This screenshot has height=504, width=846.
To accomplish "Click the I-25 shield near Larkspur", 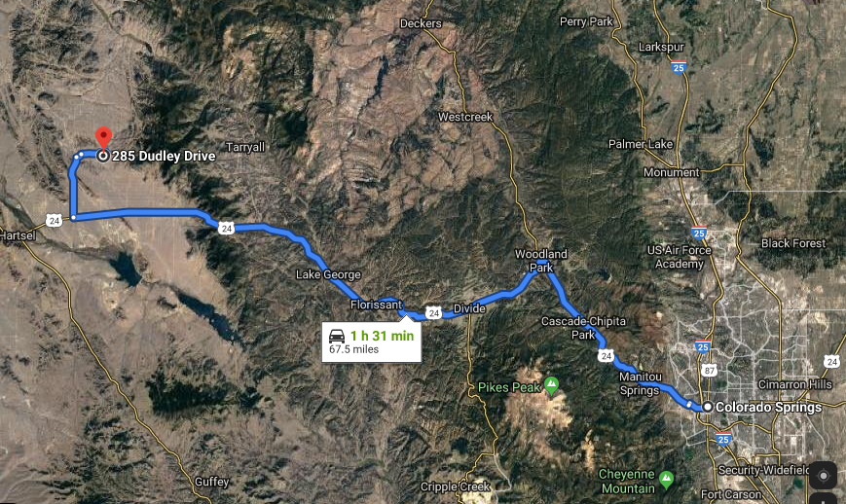I will point(679,67).
